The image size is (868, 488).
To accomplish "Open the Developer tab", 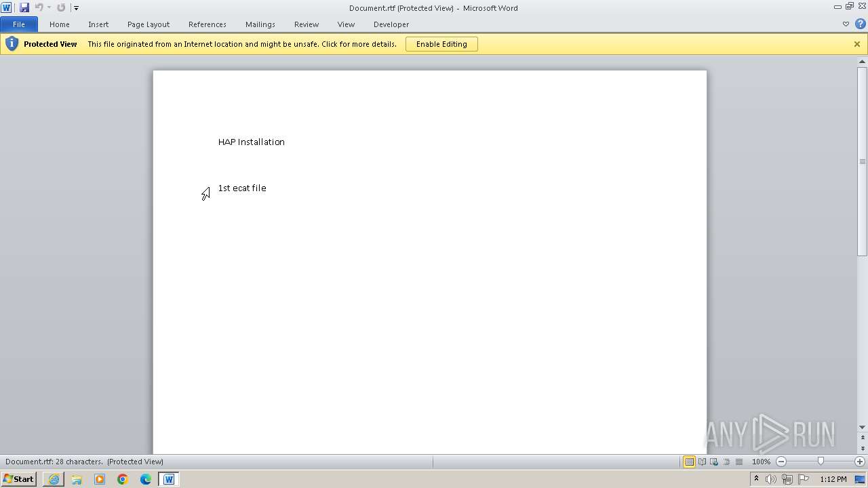I will [391, 24].
